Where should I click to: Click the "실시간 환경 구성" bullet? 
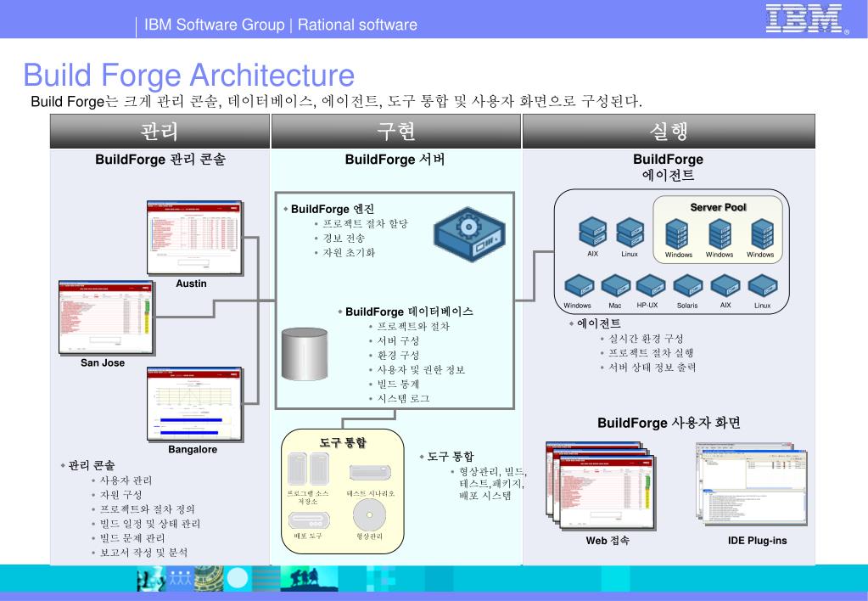point(646,339)
